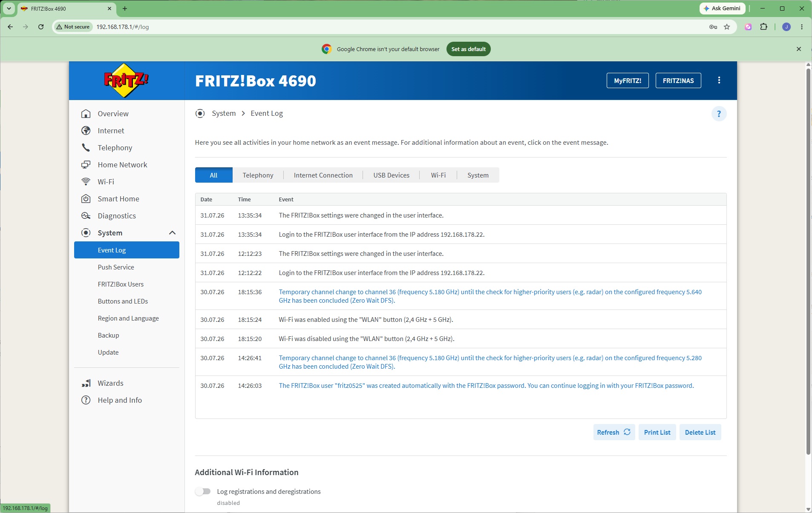Image resolution: width=812 pixels, height=513 pixels.
Task: Click Ask Gemini button
Action: tap(722, 9)
